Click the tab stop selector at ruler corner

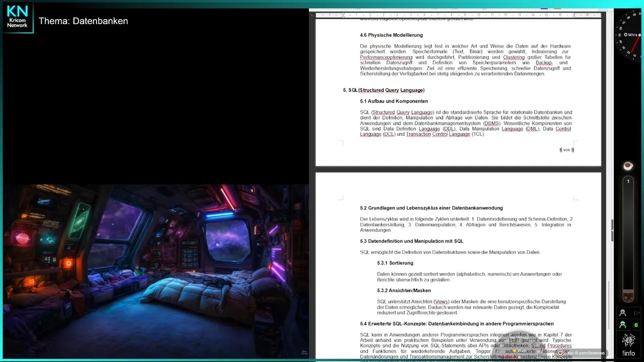coord(312,15)
